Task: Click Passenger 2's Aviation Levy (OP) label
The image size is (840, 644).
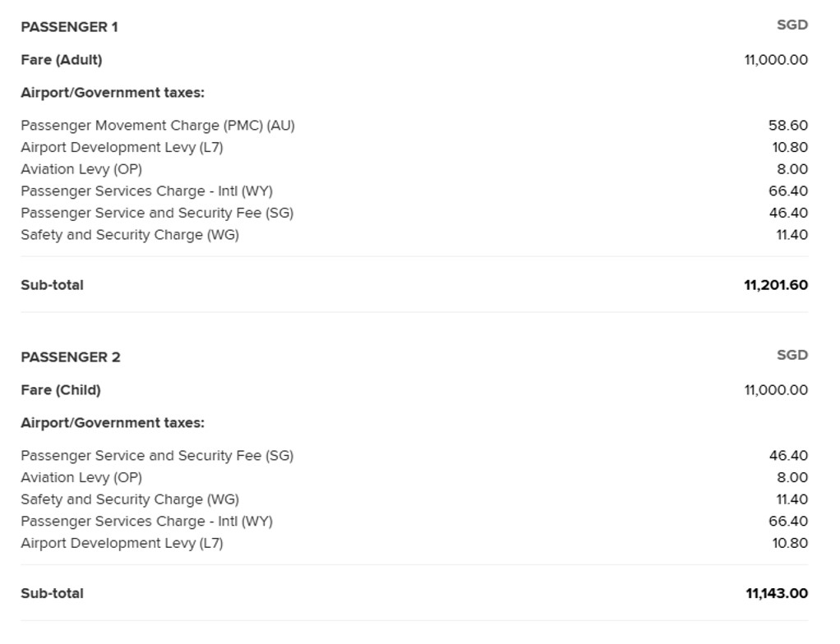Action: (x=81, y=477)
